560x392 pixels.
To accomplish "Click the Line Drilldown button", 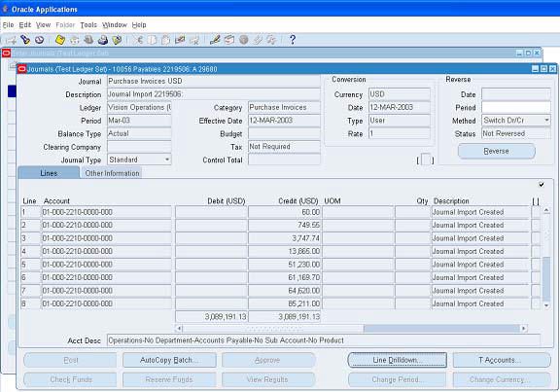I will 397,360.
